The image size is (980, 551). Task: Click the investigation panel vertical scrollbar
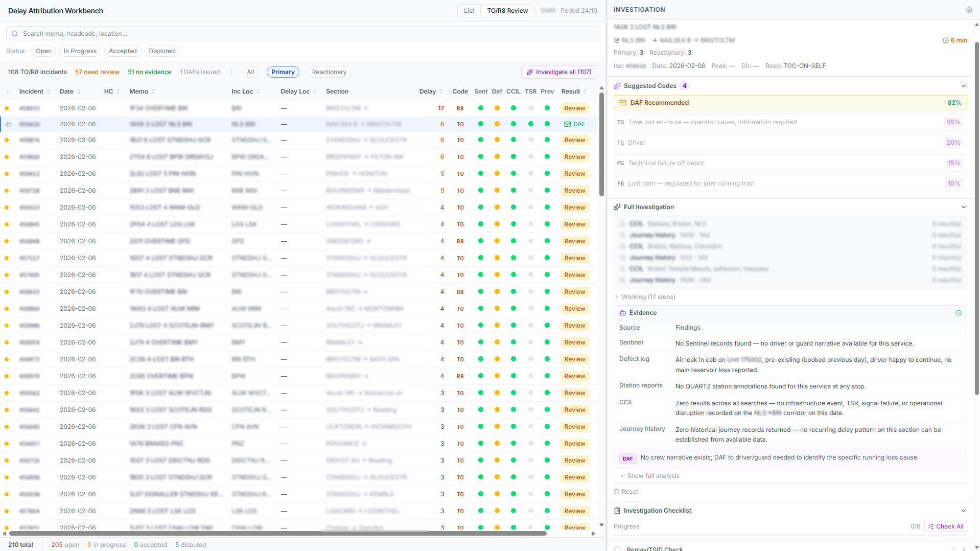(x=977, y=218)
